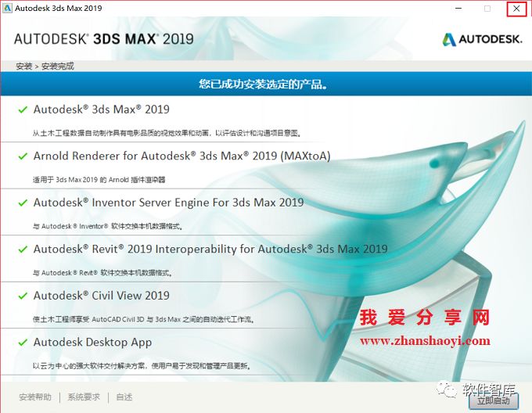Image resolution: width=532 pixels, height=413 pixels.
Task: Click the 安装 > 安装完成 breadcrumb text
Action: [x=45, y=66]
